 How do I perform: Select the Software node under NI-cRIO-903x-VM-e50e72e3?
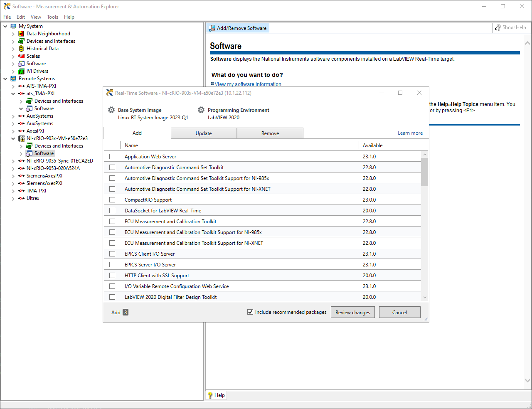44,153
